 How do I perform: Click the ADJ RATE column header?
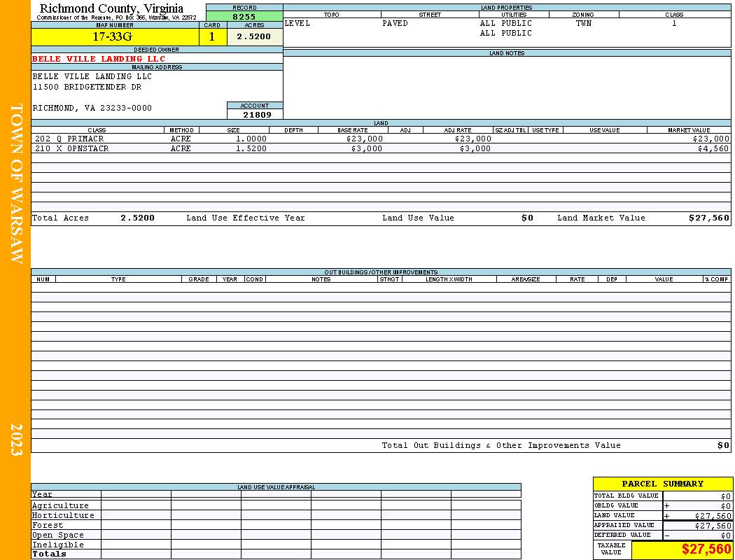pyautogui.click(x=458, y=130)
